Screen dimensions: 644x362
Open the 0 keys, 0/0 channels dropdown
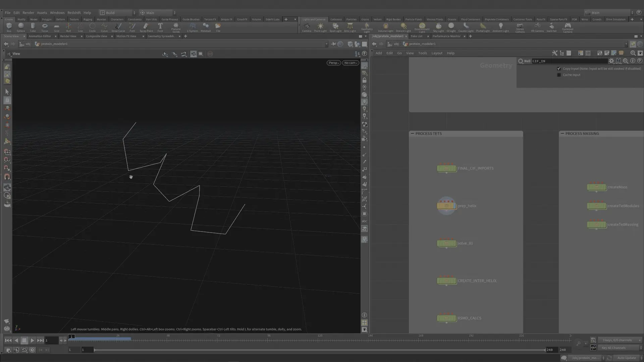[x=620, y=340]
